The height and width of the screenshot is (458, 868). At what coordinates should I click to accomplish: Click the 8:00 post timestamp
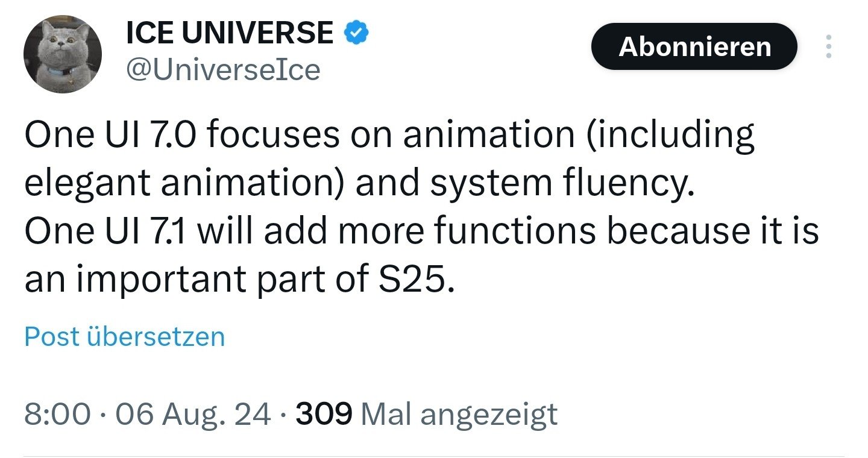click(x=58, y=415)
